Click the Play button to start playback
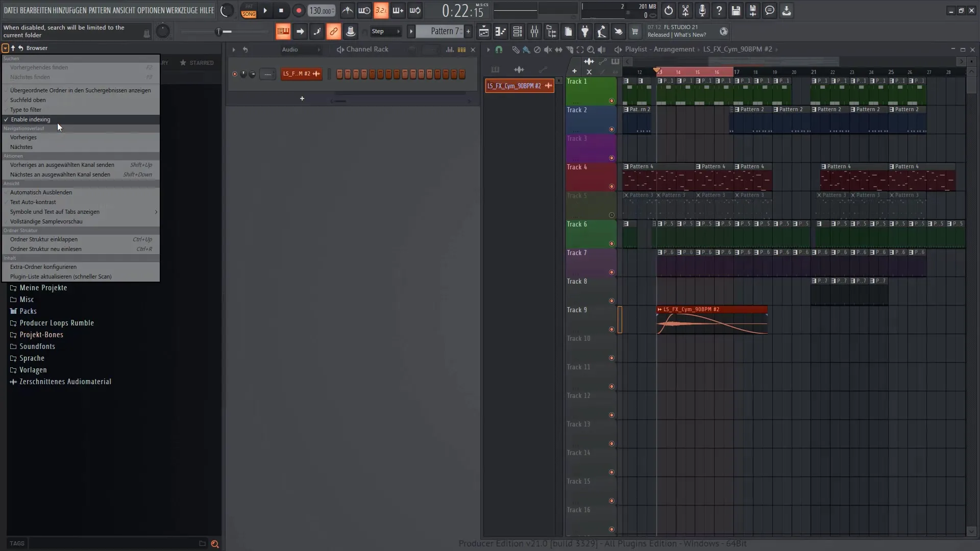This screenshot has width=980, height=551. 265,10
